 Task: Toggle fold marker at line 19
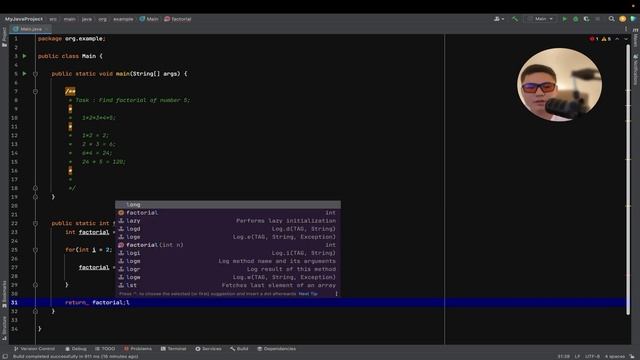[x=36, y=197]
